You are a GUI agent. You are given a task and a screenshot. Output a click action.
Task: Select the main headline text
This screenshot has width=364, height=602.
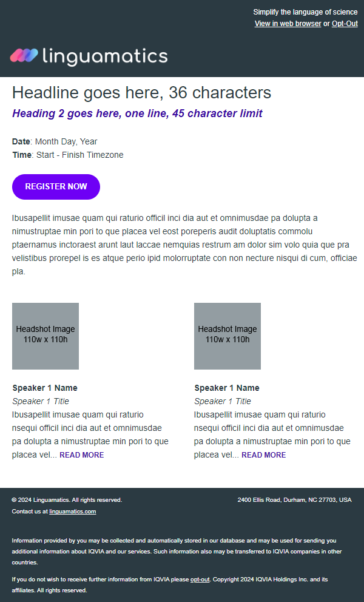pos(142,93)
